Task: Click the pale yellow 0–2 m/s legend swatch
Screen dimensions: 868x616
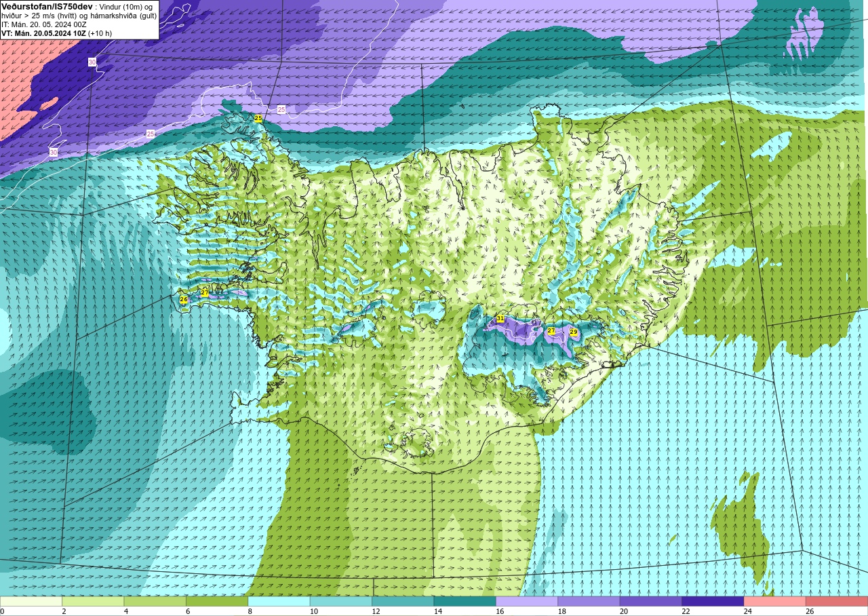Action: [x=31, y=601]
